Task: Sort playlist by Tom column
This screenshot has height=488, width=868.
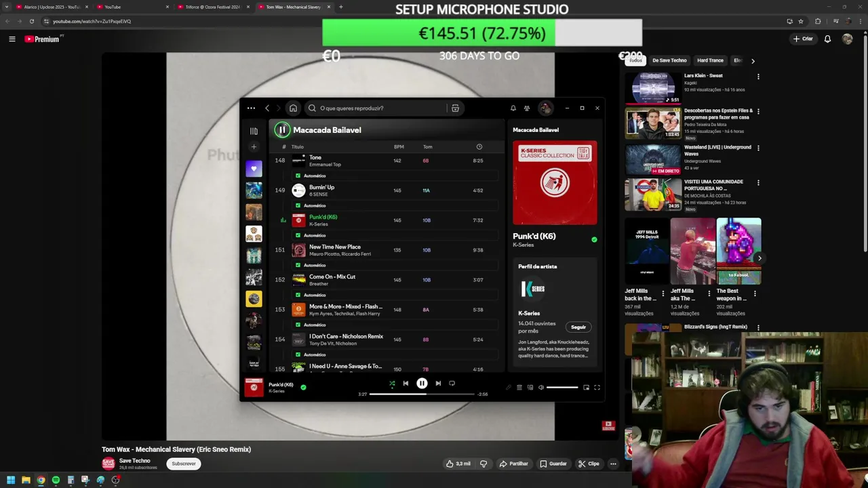Action: 427,146
